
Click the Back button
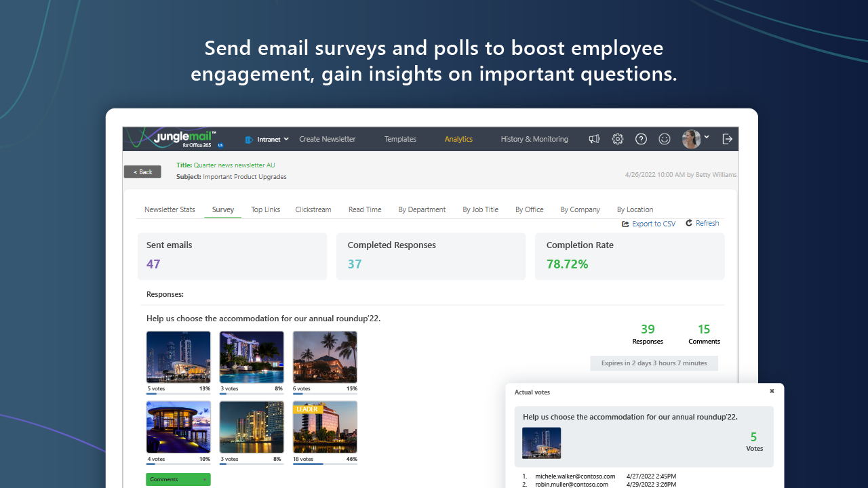click(x=142, y=171)
